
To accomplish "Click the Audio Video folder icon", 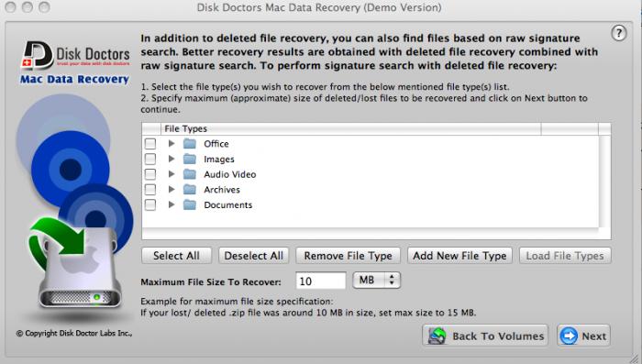I will [x=190, y=174].
